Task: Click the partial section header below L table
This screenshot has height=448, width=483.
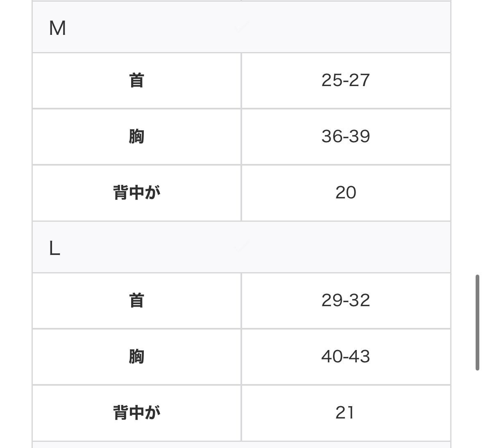Action: click(241, 445)
